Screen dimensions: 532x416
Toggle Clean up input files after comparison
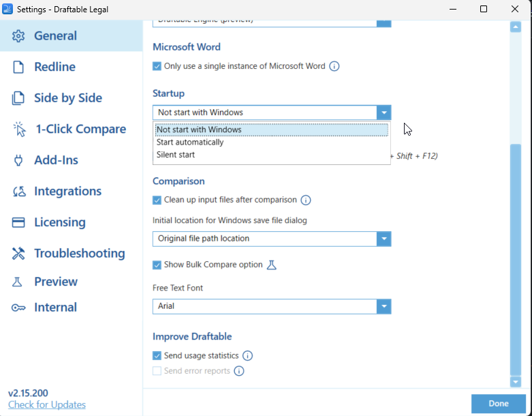pyautogui.click(x=157, y=200)
